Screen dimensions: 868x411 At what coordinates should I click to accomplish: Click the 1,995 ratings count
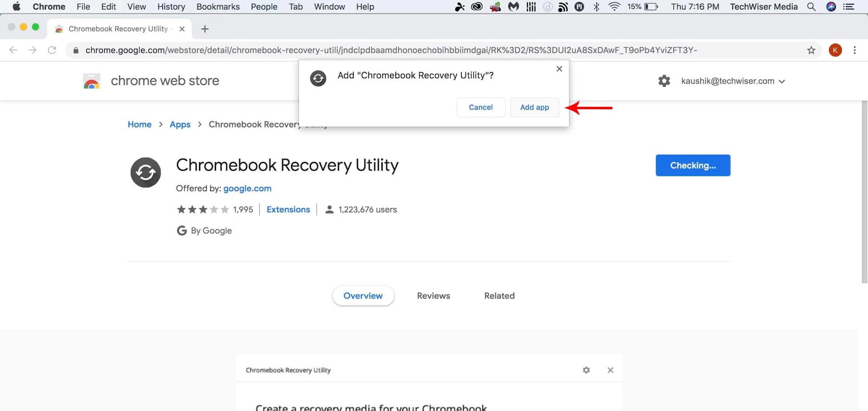(243, 210)
